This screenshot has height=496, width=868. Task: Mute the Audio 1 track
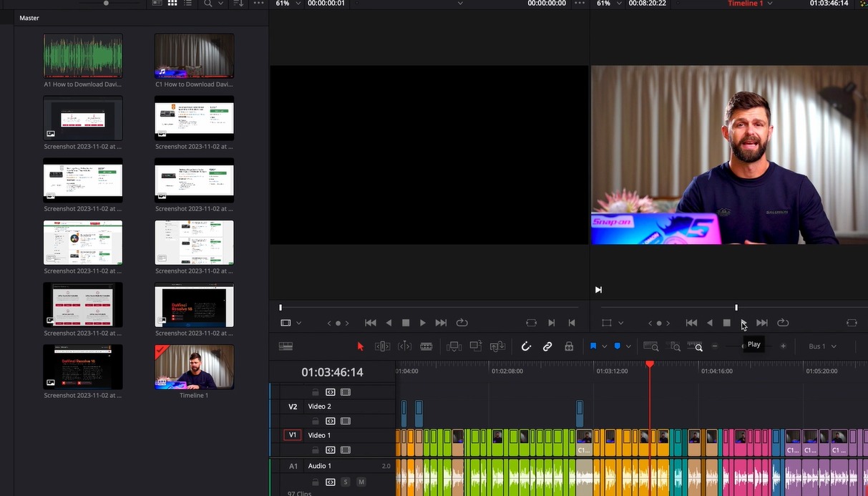coord(361,482)
